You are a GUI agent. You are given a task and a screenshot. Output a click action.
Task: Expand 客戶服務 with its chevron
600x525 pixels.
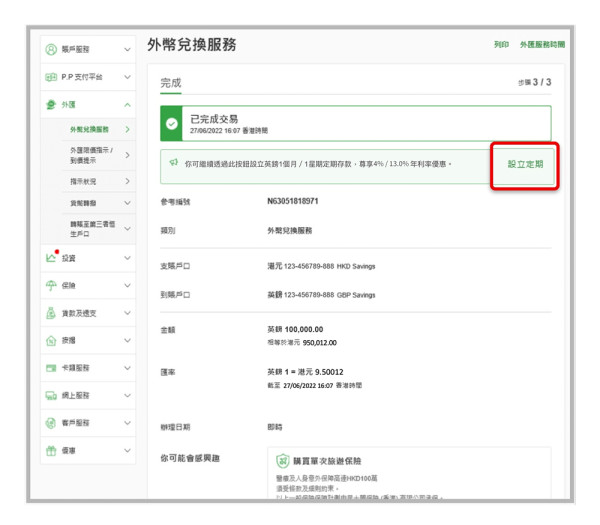tap(127, 423)
